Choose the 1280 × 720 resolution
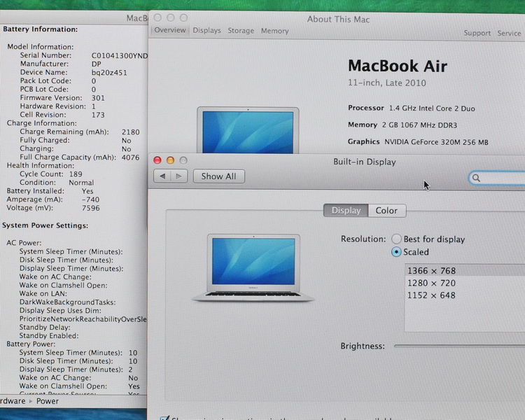This screenshot has height=420, width=525. (x=465, y=283)
